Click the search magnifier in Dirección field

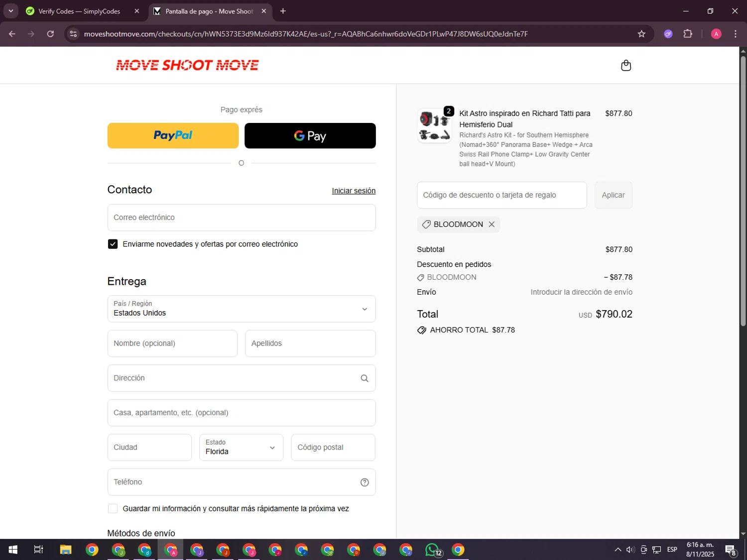tap(365, 378)
